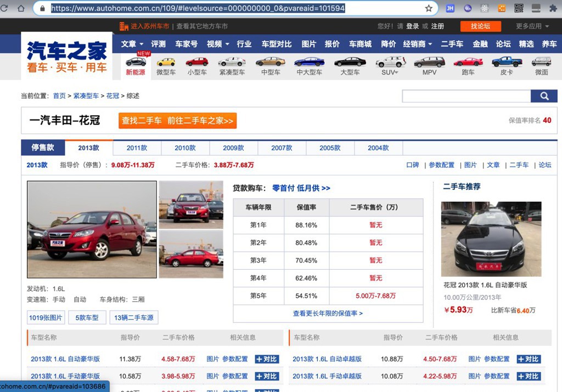Click the site search magnifier button
This screenshot has width=562, height=392.
point(544,96)
